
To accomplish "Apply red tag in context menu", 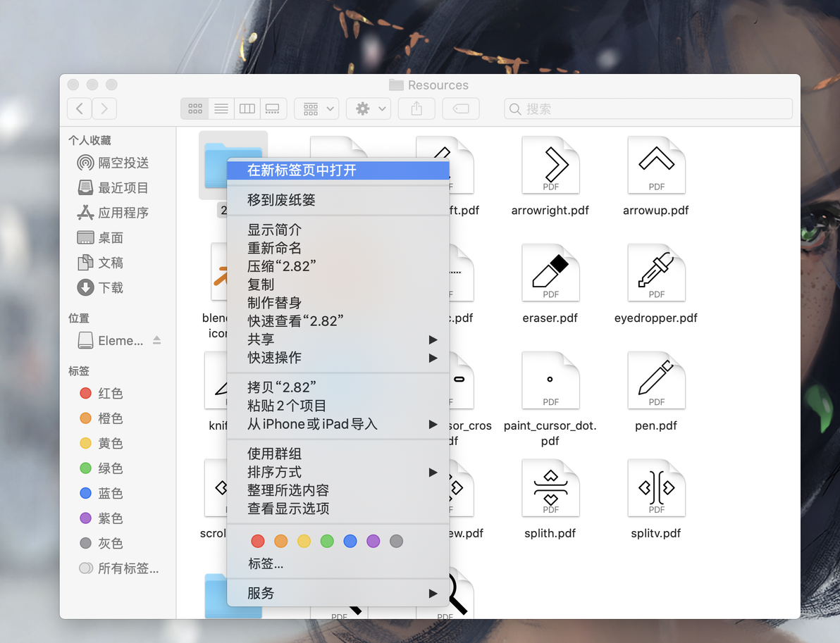I will pyautogui.click(x=258, y=542).
